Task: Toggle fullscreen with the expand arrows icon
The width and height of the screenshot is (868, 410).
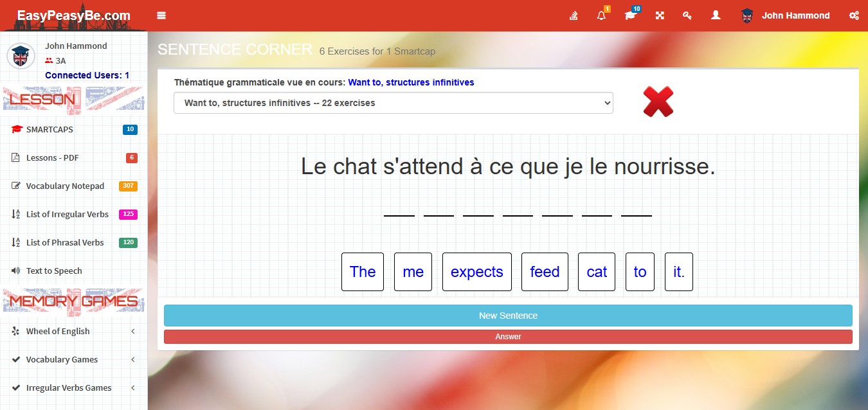Action: (660, 16)
